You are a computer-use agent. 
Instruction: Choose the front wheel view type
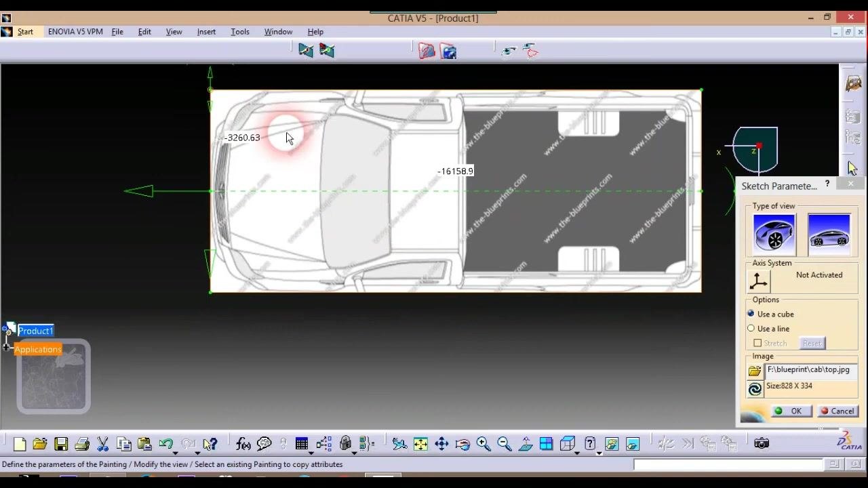tap(774, 234)
